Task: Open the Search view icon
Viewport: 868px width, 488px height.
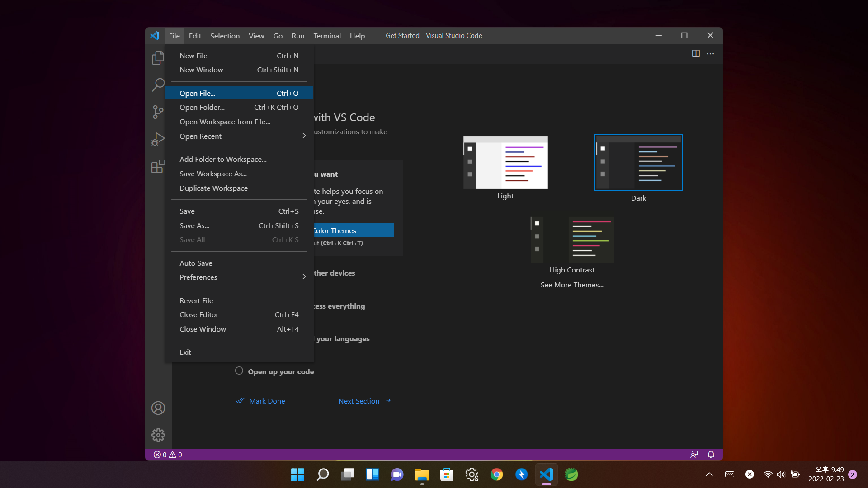Action: (158, 84)
